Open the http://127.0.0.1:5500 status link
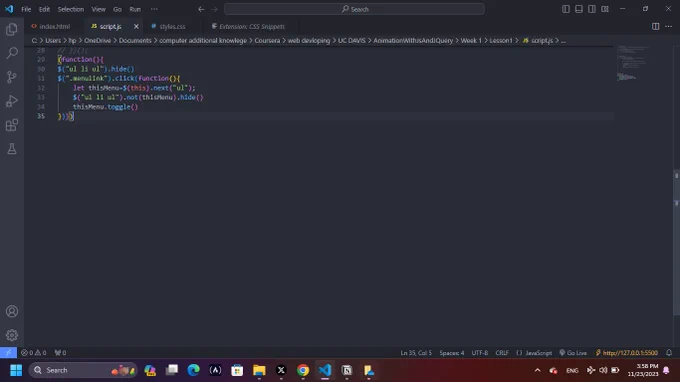Image resolution: width=680 pixels, height=382 pixels. (x=627, y=353)
